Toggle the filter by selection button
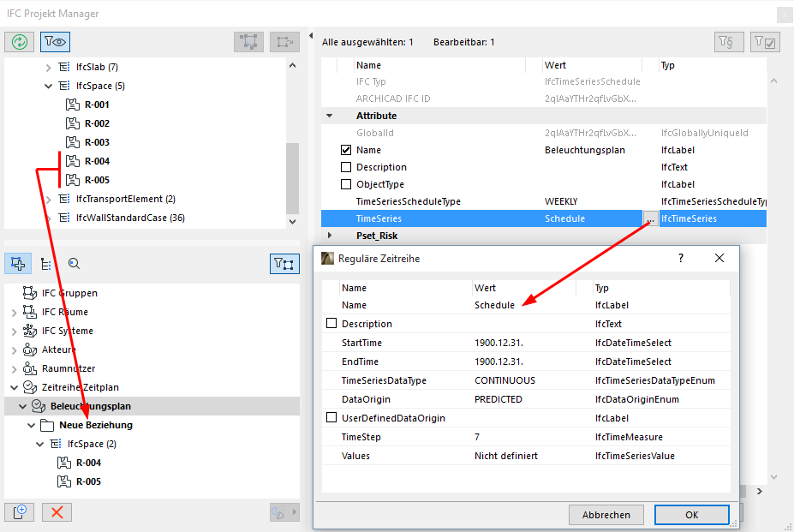Image resolution: width=794 pixels, height=532 pixels. [x=284, y=264]
